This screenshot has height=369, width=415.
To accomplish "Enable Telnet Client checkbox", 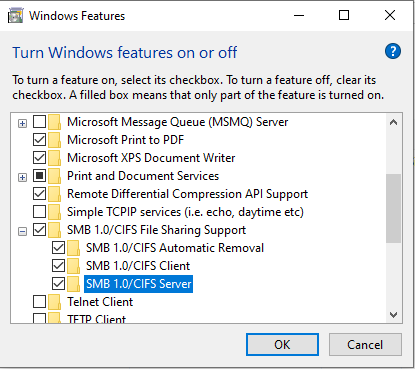I will [x=39, y=302].
